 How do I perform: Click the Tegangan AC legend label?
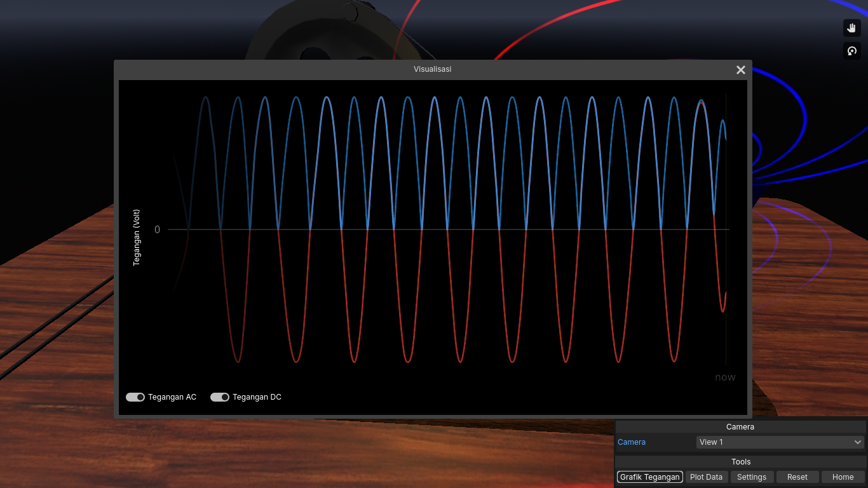click(172, 397)
